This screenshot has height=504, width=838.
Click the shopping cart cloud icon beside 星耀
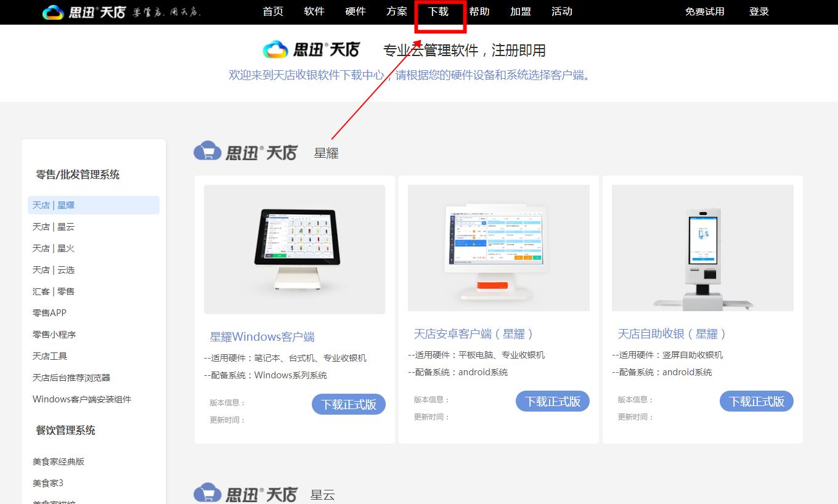207,151
